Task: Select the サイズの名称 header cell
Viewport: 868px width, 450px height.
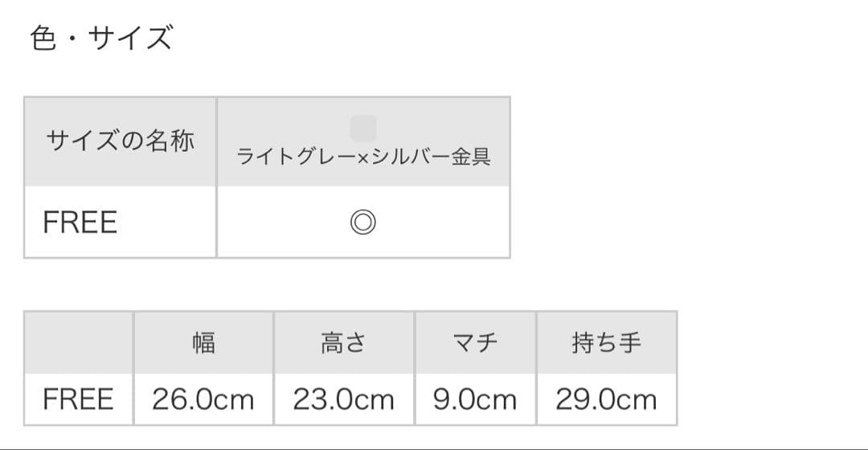Action: pyautogui.click(x=121, y=142)
